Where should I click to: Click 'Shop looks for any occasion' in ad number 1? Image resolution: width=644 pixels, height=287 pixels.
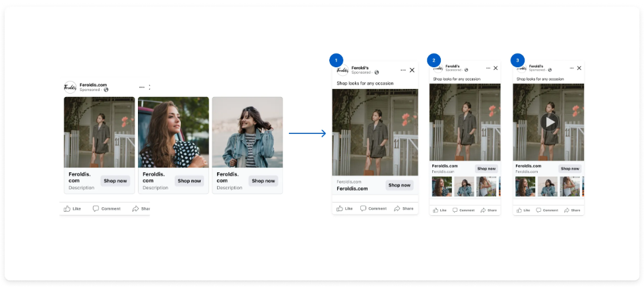coord(365,83)
